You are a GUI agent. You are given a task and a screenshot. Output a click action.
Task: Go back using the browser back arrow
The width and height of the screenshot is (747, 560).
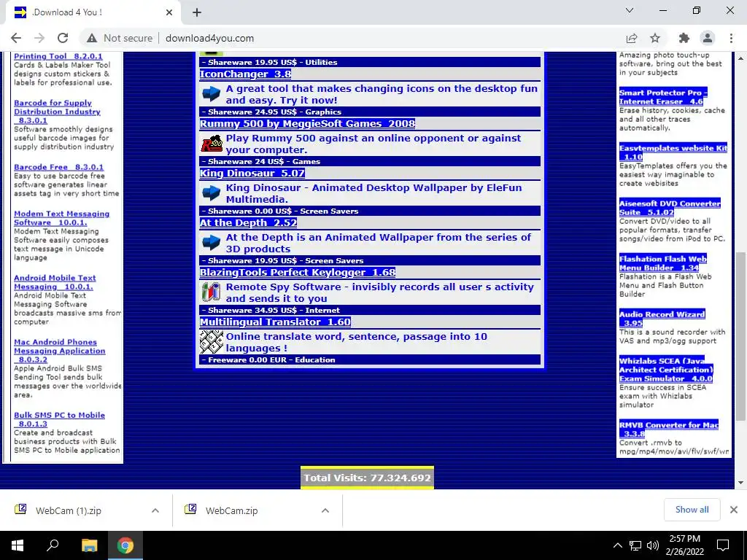16,38
